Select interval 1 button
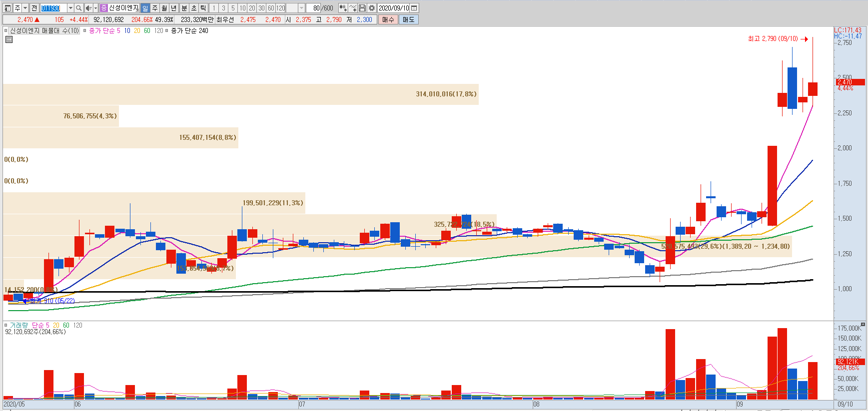 pyautogui.click(x=214, y=8)
